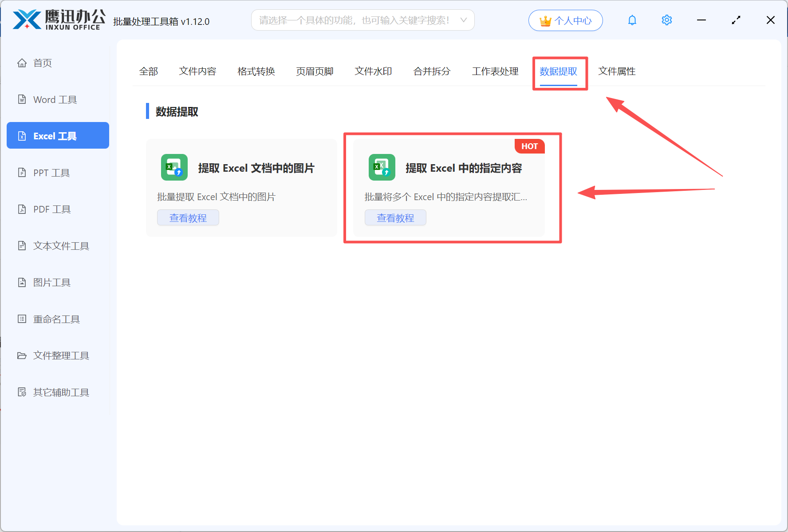This screenshot has height=532, width=788.
Task: Open the 文件整理工具 folder tool
Action: click(61, 355)
